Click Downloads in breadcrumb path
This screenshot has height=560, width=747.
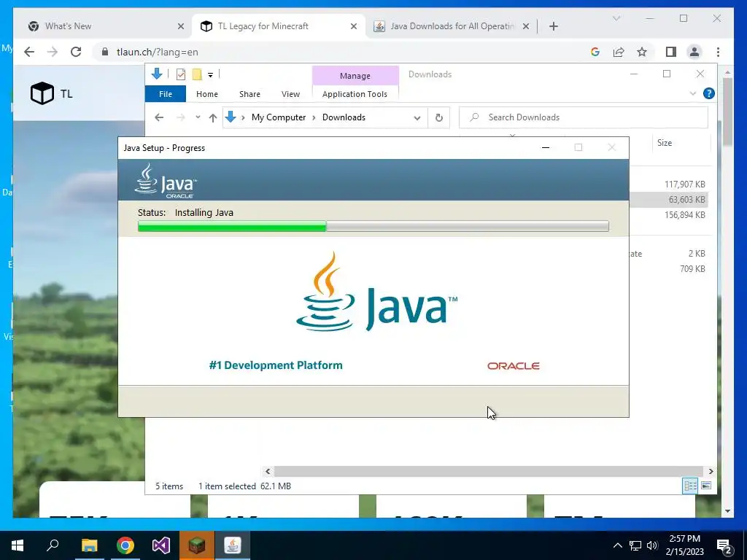(x=344, y=117)
